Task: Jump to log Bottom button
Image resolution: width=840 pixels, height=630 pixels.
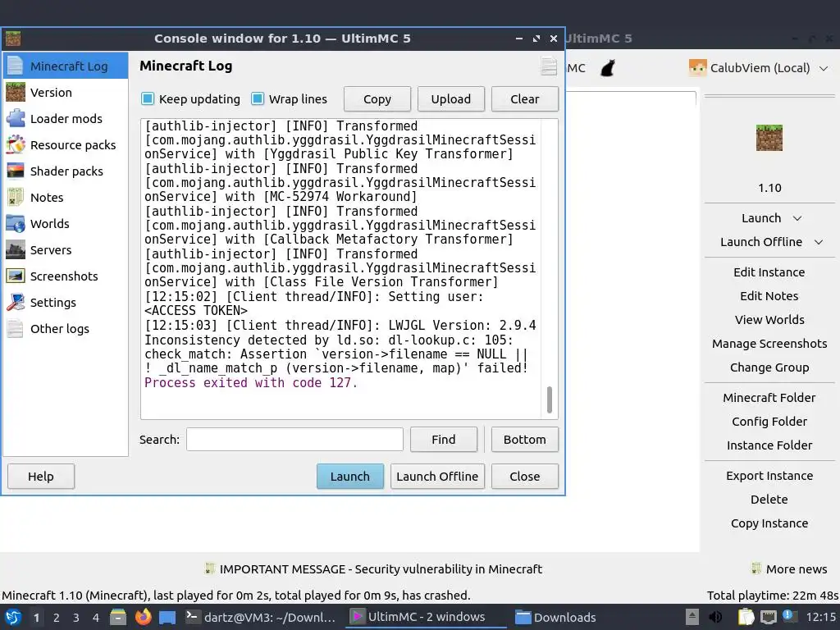Action: point(524,440)
